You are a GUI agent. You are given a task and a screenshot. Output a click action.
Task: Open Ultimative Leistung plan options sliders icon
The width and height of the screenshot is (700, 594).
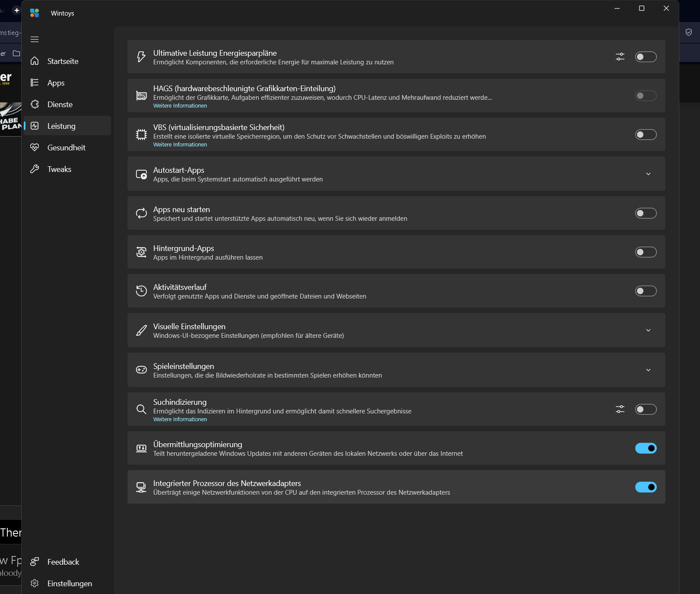[x=620, y=57]
